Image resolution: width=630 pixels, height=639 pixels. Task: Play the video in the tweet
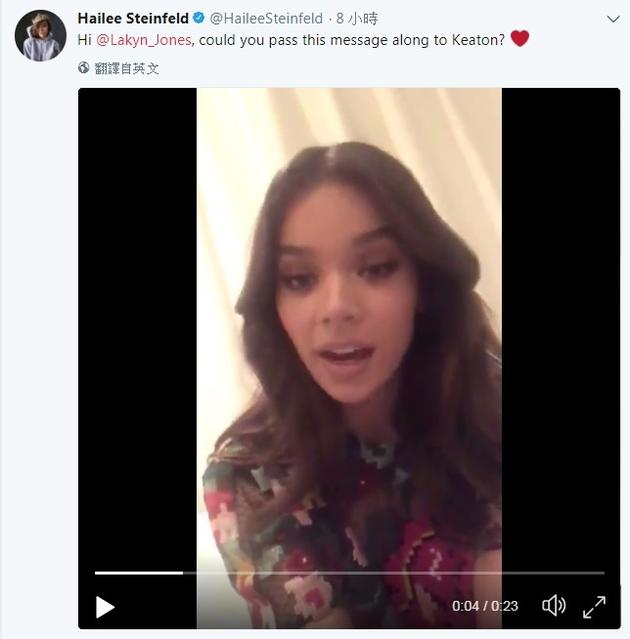[x=105, y=606]
